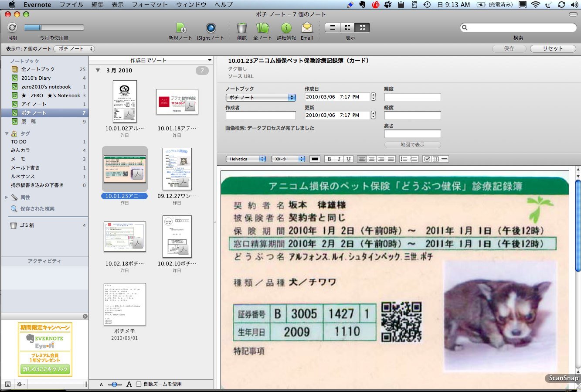
Task: Align text left in editor
Action: click(362, 159)
